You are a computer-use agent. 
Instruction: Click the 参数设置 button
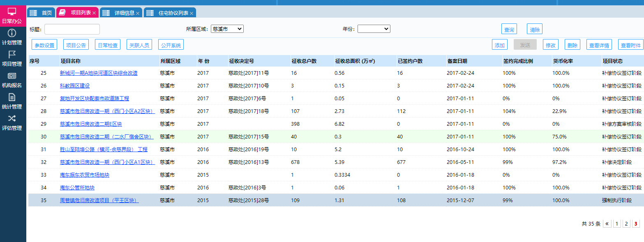(x=44, y=45)
